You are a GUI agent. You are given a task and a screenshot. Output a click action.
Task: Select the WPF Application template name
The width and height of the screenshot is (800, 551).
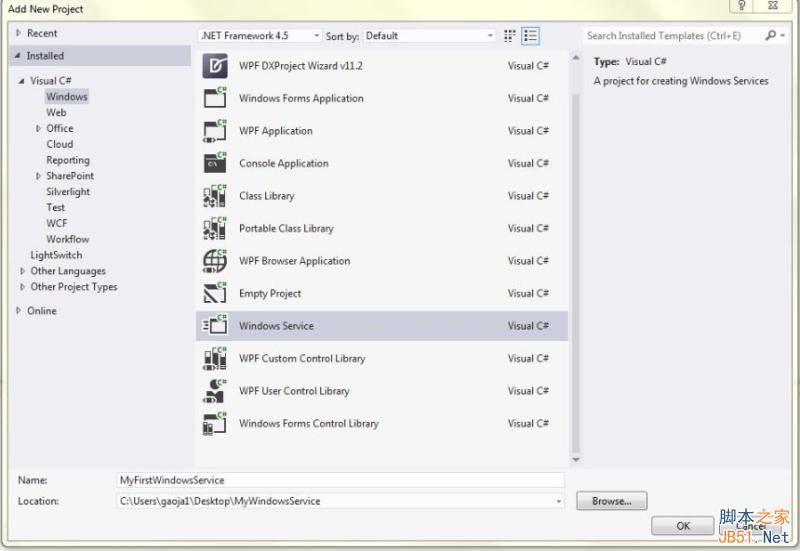[276, 131]
